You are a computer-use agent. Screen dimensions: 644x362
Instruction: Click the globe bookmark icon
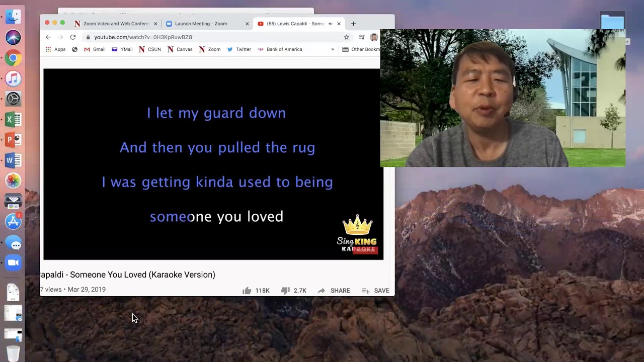tap(74, 49)
